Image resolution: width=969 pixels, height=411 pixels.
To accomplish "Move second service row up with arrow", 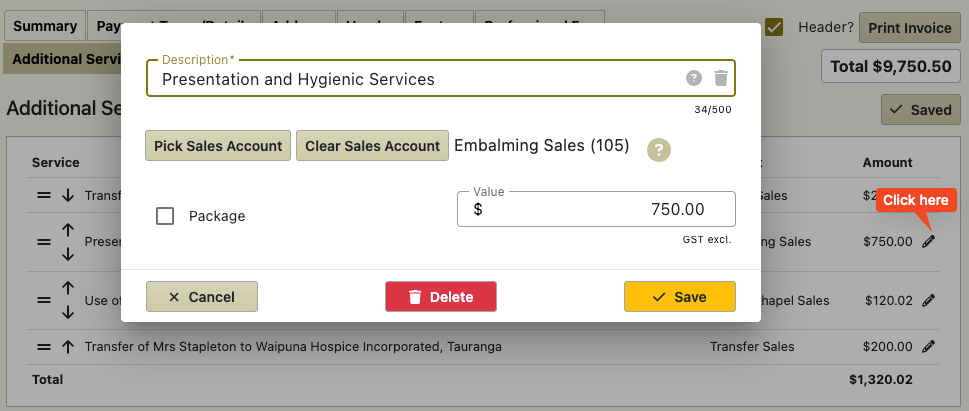I will (68, 230).
